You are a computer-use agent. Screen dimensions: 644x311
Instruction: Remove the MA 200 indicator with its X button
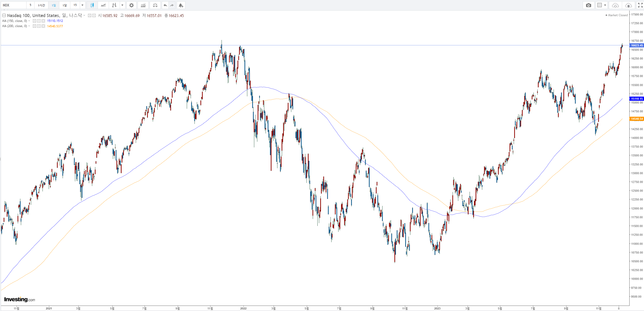coord(43,26)
